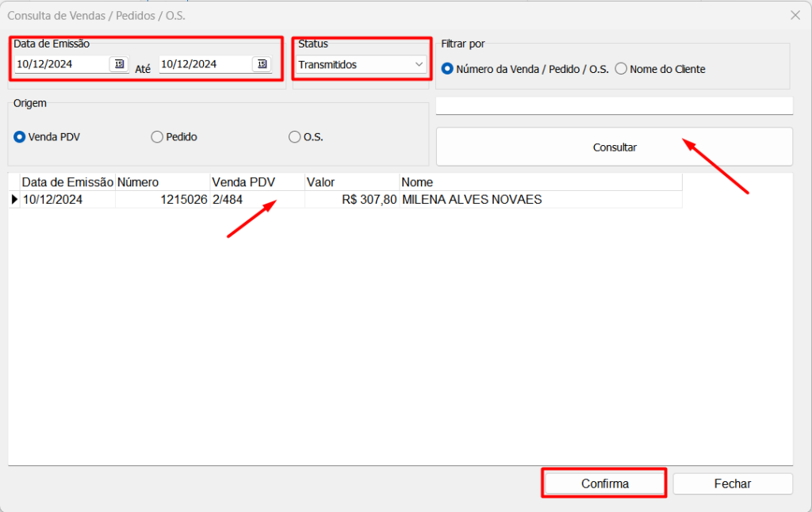
Task: Select the Venda PDV origin option
Action: (20, 137)
